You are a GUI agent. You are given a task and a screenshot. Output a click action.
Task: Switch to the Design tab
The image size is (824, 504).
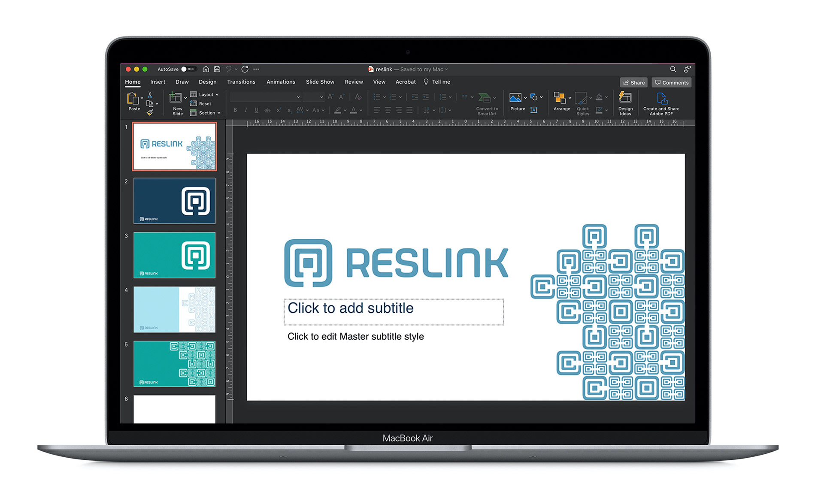(x=207, y=82)
